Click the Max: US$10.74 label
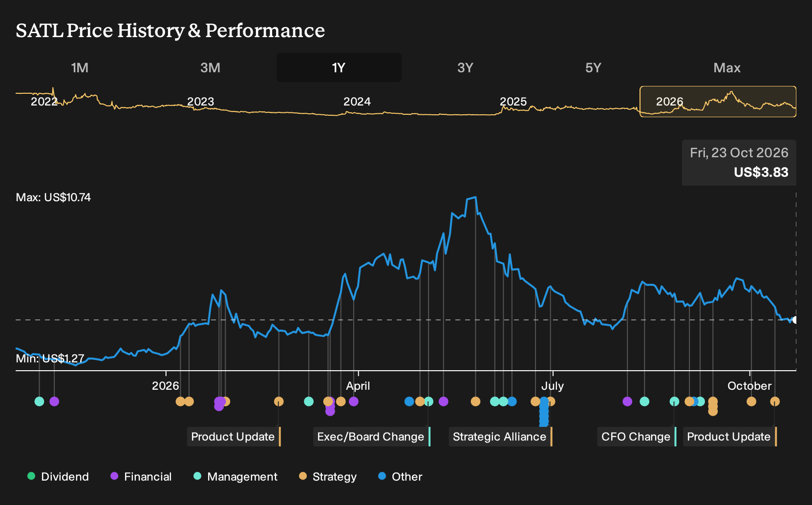This screenshot has height=505, width=812. coord(53,197)
